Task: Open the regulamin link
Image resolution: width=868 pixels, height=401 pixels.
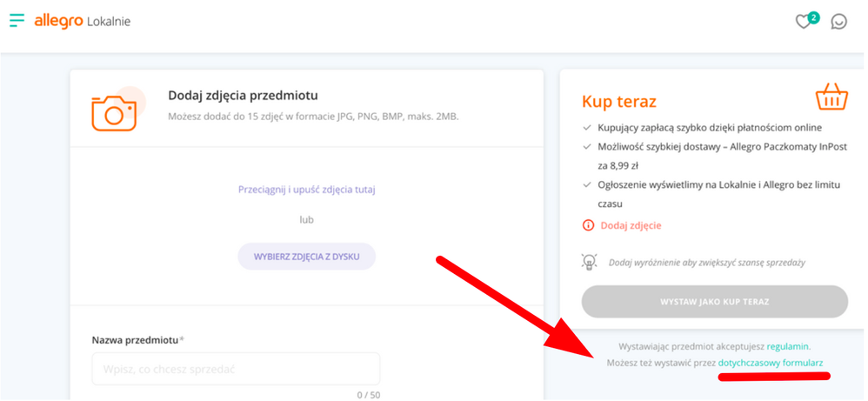Action: click(788, 346)
